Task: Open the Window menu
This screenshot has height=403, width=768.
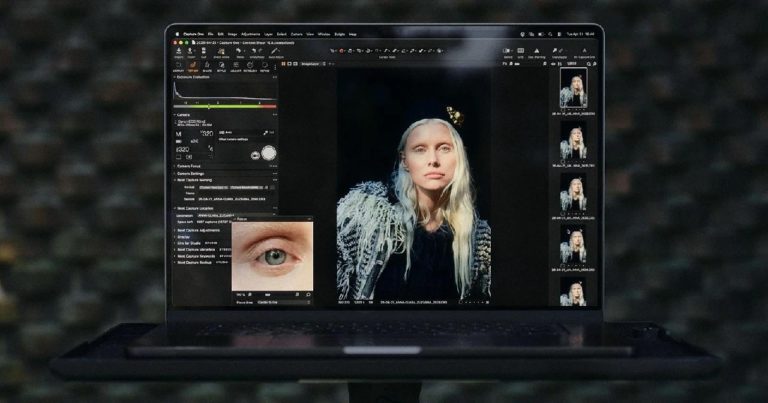Action: click(x=324, y=34)
